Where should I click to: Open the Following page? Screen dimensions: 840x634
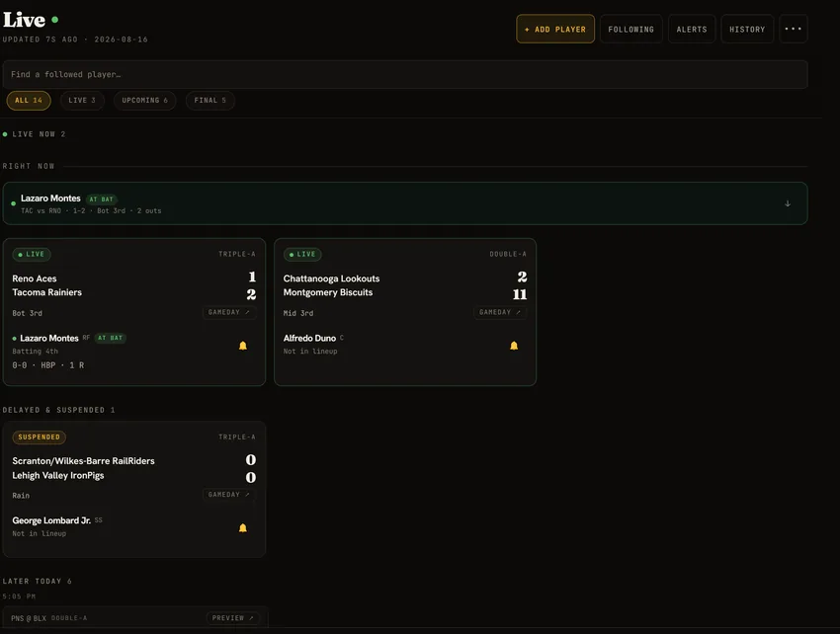click(x=631, y=29)
